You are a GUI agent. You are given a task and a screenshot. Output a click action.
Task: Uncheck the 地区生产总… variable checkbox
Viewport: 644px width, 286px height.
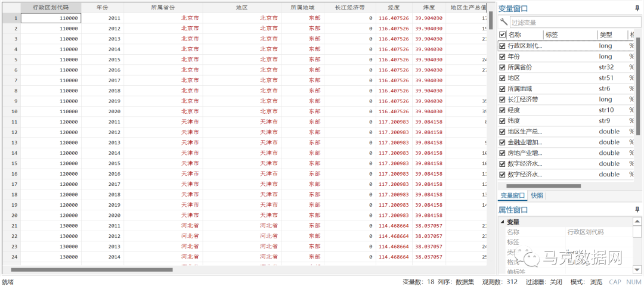click(x=502, y=132)
